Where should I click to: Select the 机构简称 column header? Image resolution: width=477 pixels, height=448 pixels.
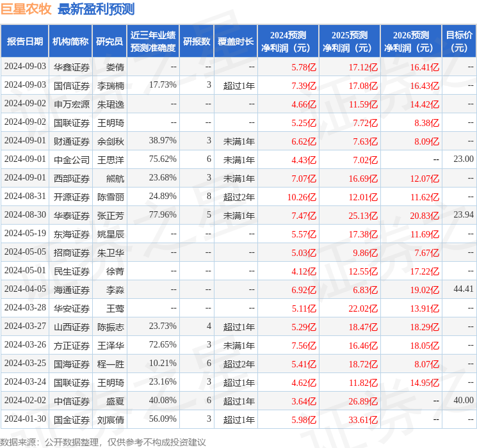point(70,42)
